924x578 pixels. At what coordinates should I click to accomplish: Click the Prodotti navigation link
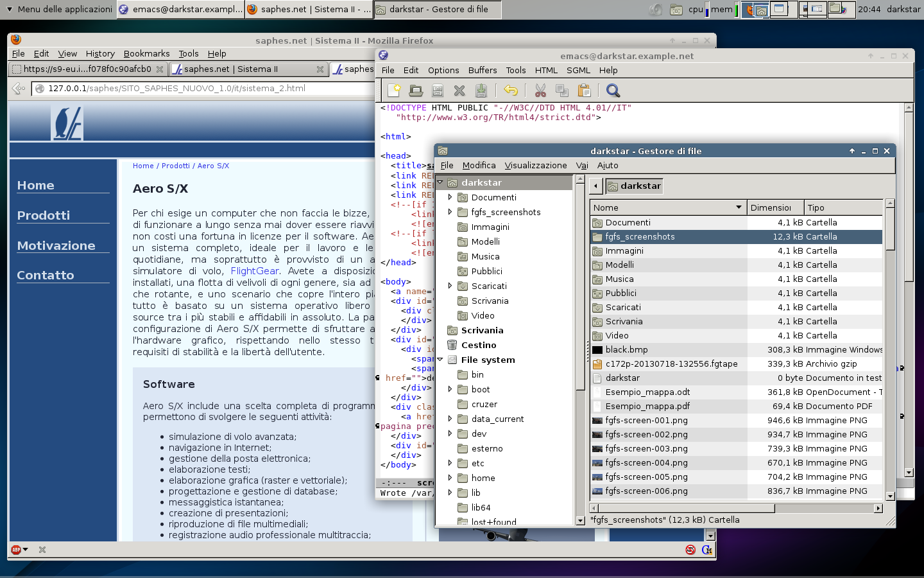coord(44,216)
